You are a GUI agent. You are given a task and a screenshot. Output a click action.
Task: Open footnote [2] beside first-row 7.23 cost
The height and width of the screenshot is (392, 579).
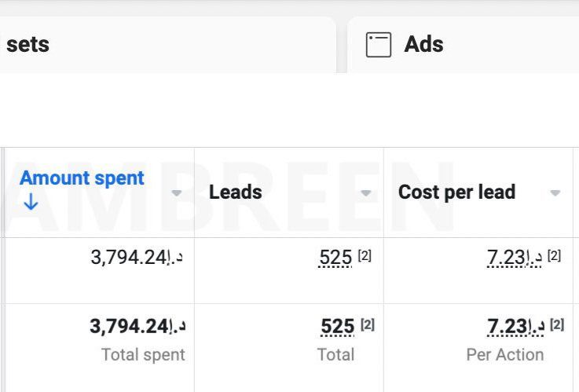(555, 255)
